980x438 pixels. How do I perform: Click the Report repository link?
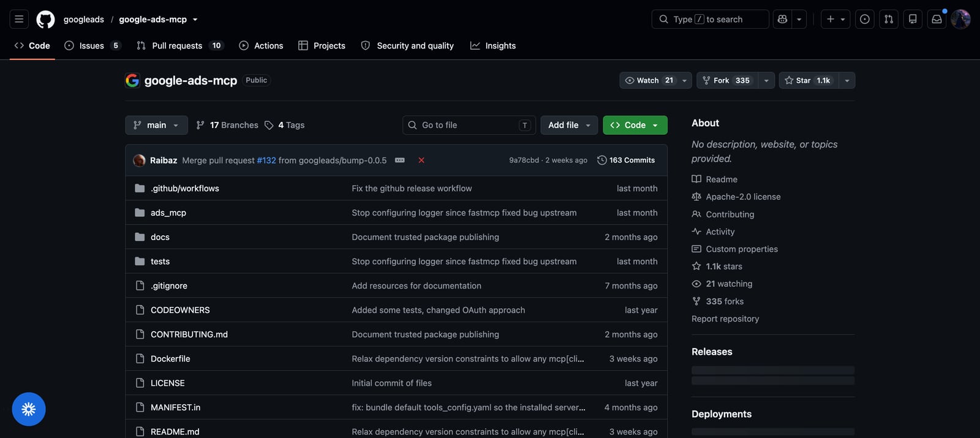click(x=725, y=319)
